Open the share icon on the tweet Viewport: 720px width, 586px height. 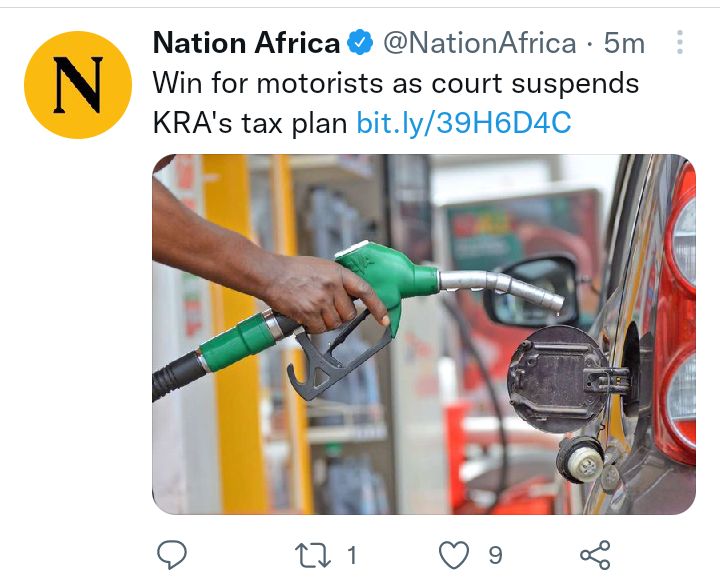click(x=595, y=555)
